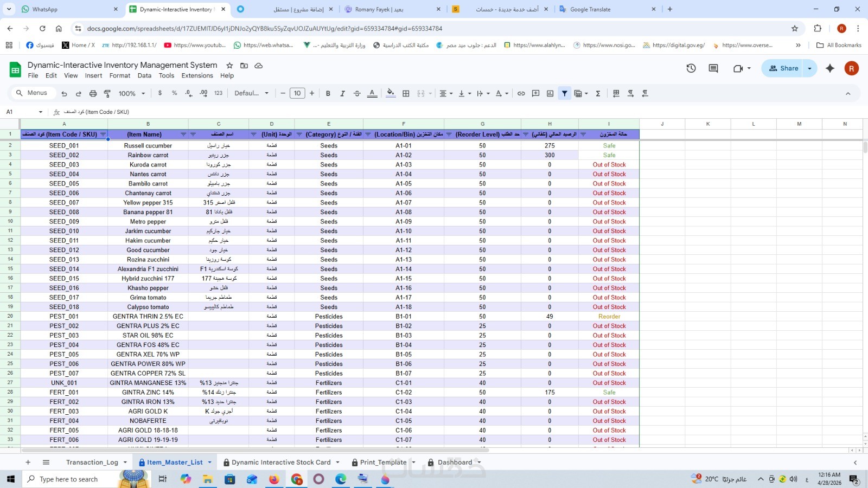Open the font family dropdown
868x488 pixels.
pyautogui.click(x=251, y=93)
